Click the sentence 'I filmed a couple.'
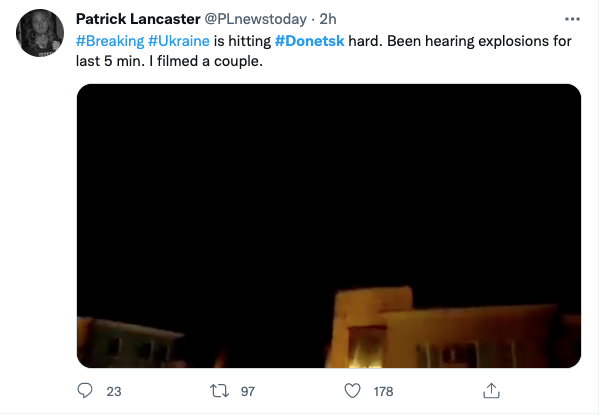 [x=202, y=62]
